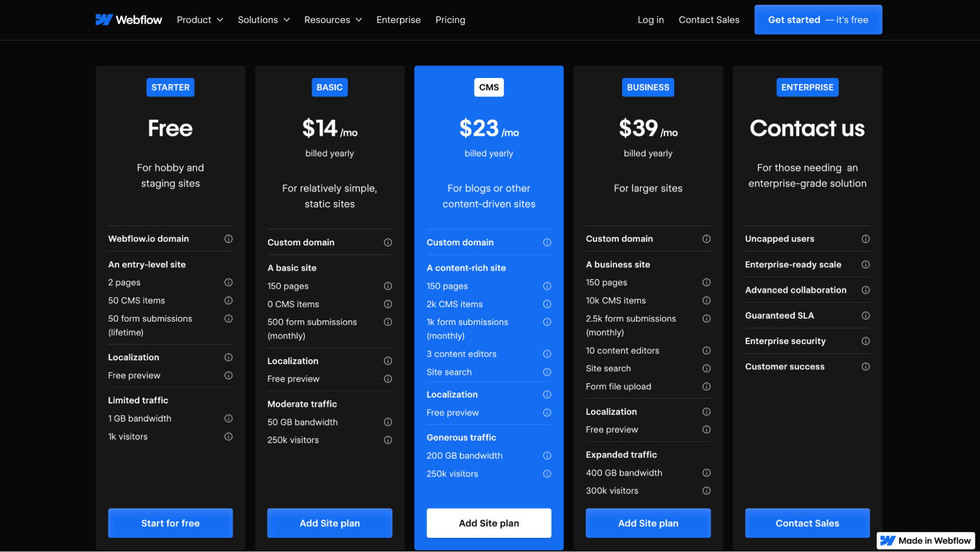This screenshot has width=980, height=552.
Task: Show info for Basic 150 pages
Action: 388,286
